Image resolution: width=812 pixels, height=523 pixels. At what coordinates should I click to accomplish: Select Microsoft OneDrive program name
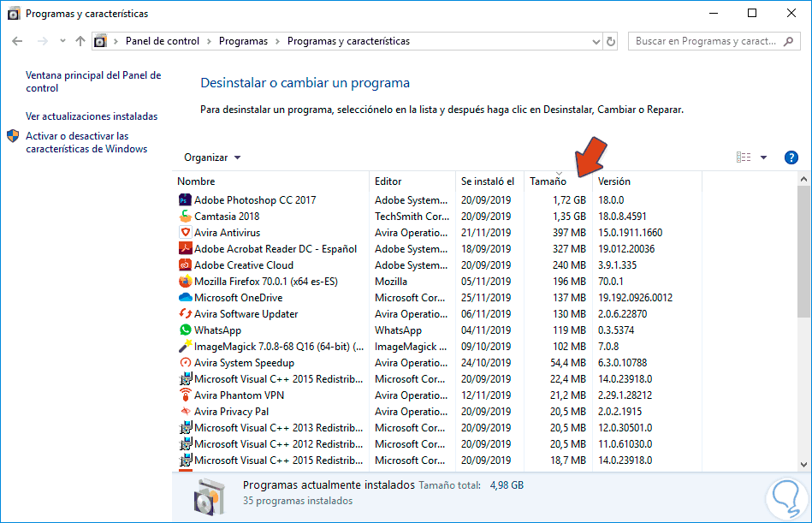238,298
